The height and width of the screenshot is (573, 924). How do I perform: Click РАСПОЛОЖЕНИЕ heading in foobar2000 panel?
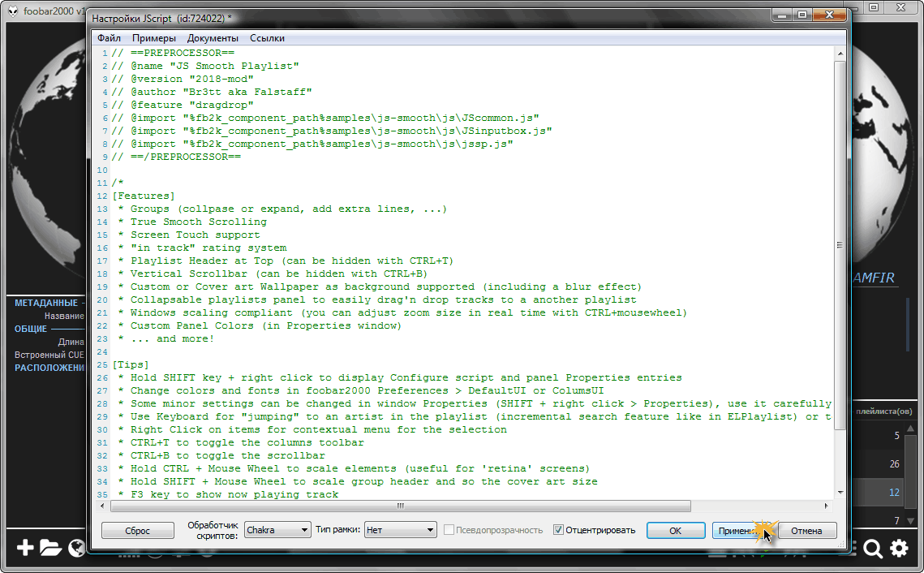click(49, 368)
